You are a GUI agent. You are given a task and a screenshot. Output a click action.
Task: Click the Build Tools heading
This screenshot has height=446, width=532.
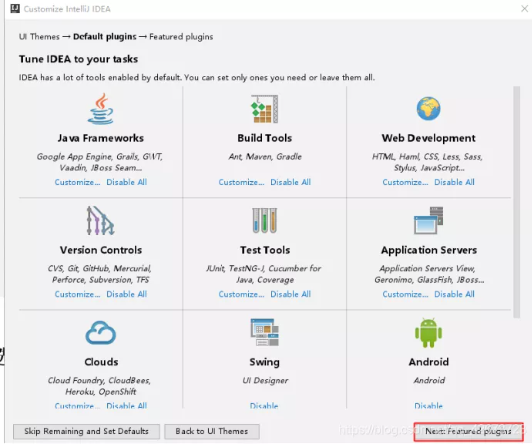(265, 138)
